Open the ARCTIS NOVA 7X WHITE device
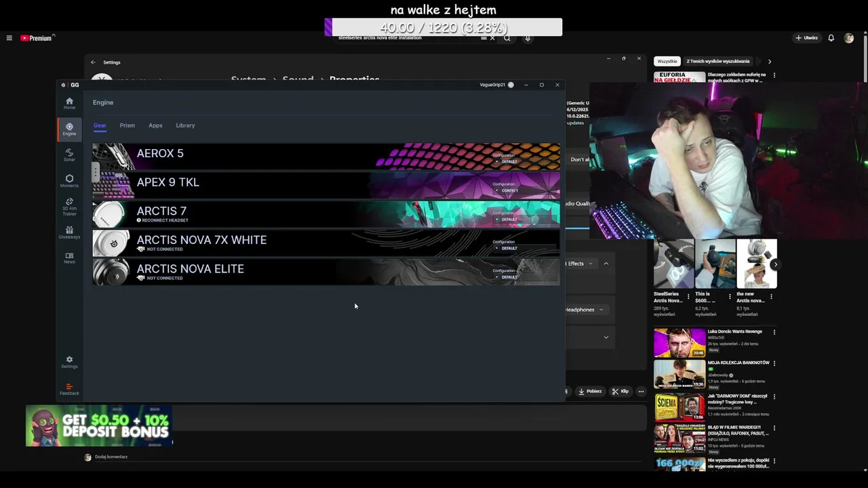 point(326,243)
